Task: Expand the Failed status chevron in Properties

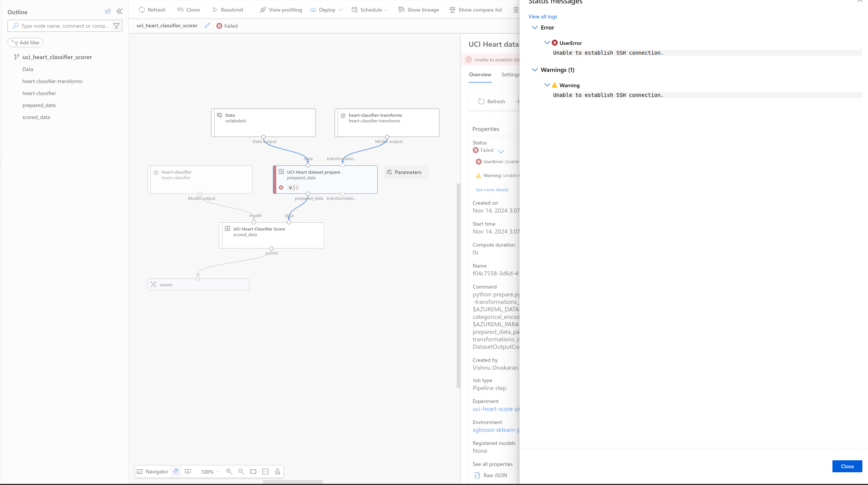Action: coord(501,151)
